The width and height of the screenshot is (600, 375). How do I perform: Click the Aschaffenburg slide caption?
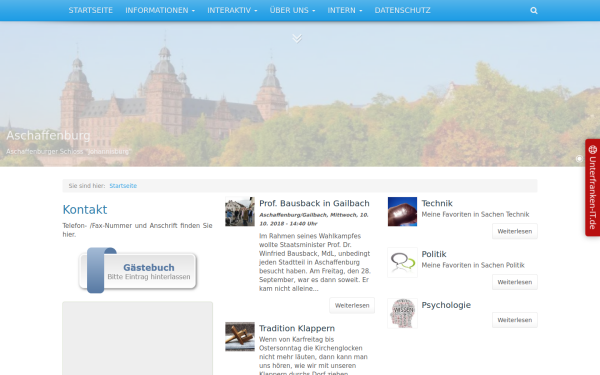coord(48,135)
